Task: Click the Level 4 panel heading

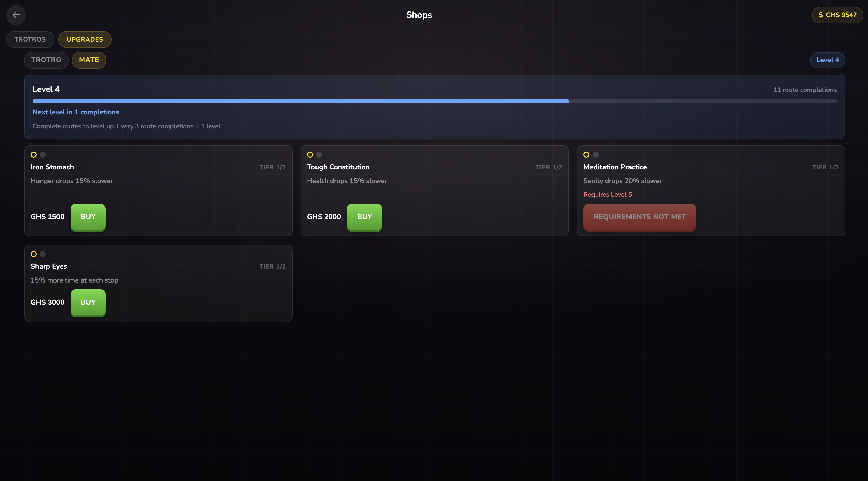Action: (46, 89)
